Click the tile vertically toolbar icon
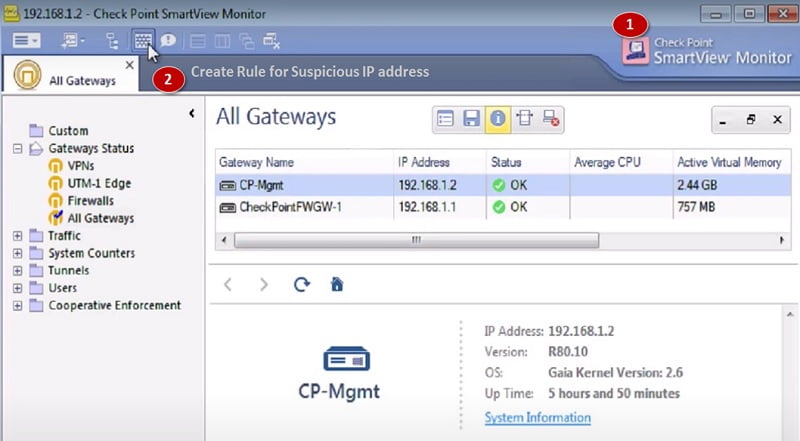The height and width of the screenshot is (441, 800). click(222, 41)
